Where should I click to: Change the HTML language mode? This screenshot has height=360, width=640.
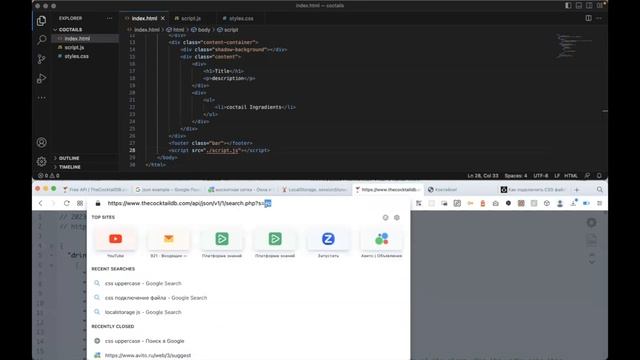(571, 176)
